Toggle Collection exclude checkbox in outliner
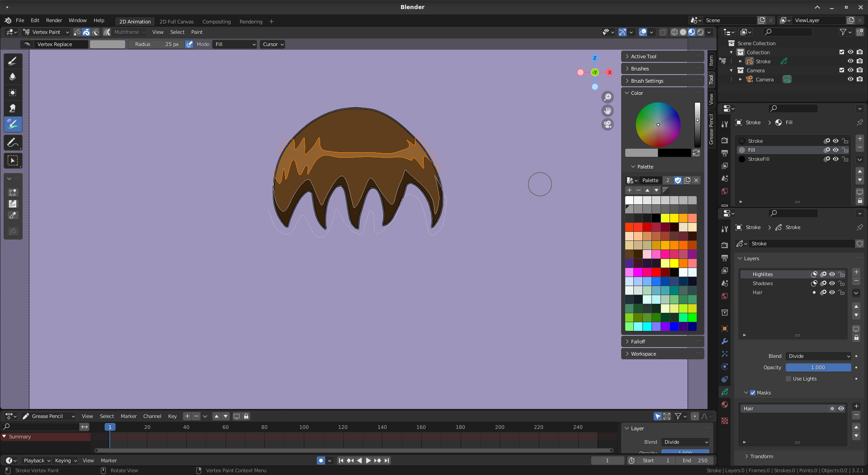This screenshot has width=868, height=475. coord(841,52)
